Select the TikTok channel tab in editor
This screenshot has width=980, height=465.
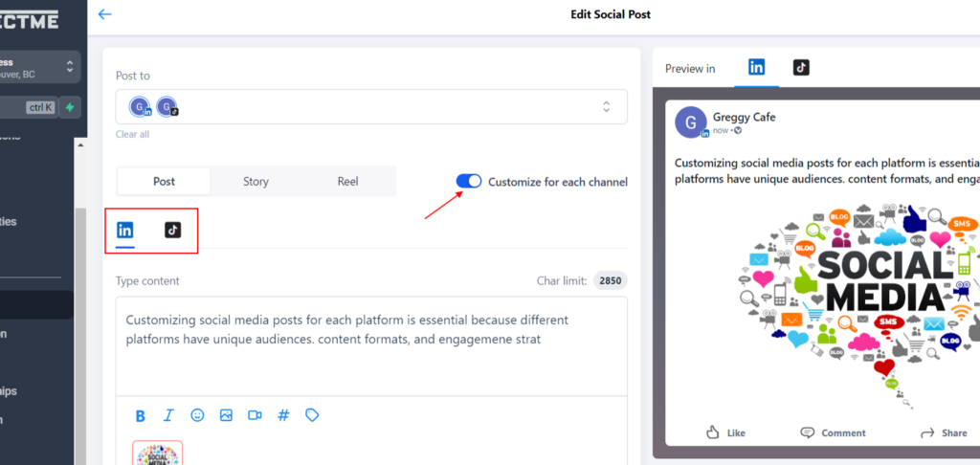point(172,230)
